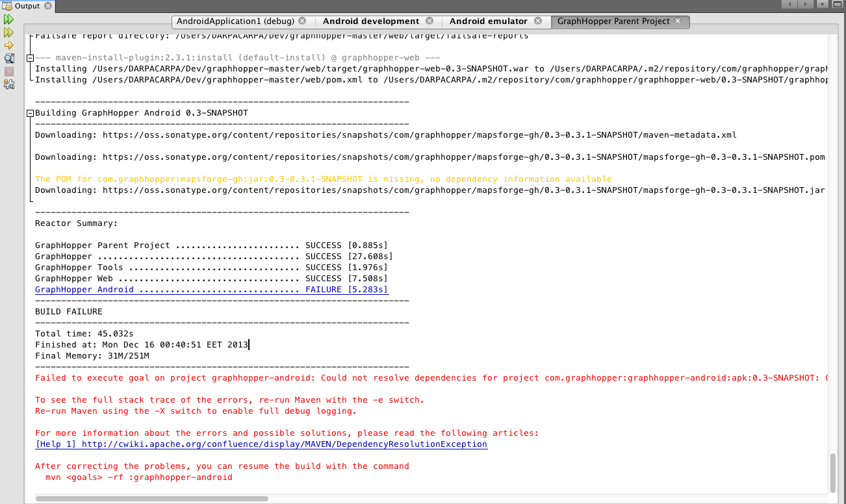Click the Downloading mapsforge-gh .jar line
The width and height of the screenshot is (846, 504).
click(x=430, y=190)
